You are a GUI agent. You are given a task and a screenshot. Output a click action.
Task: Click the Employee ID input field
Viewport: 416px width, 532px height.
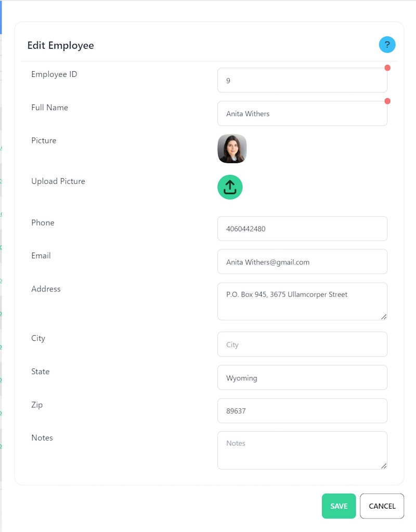point(302,81)
